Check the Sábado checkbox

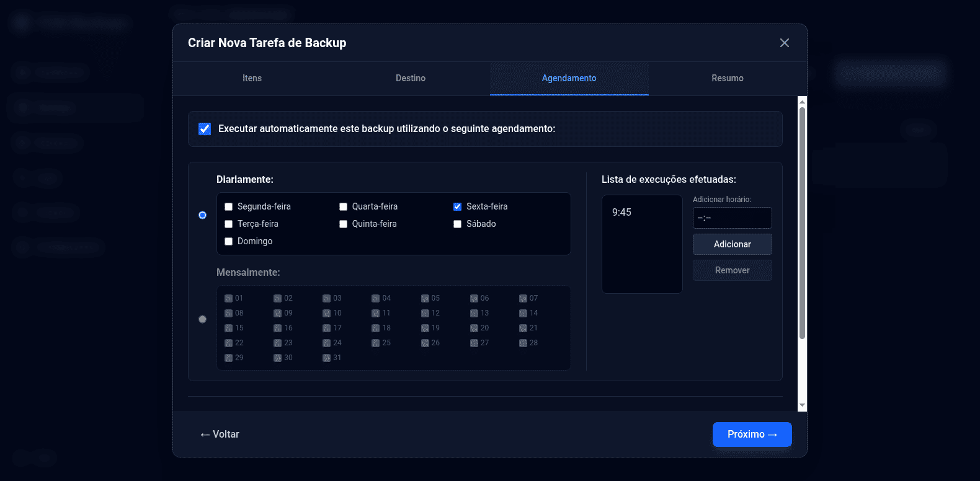coord(458,224)
